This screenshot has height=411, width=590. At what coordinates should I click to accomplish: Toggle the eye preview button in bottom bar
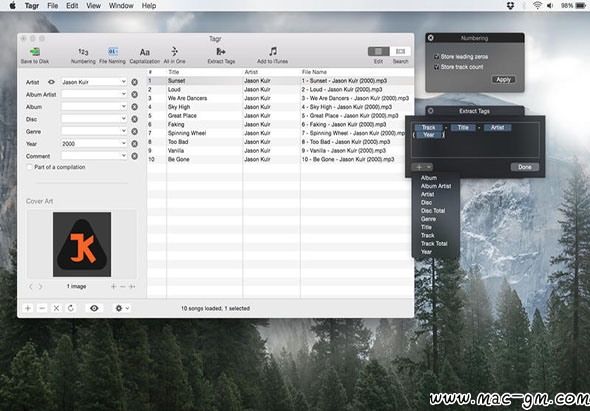click(x=94, y=308)
